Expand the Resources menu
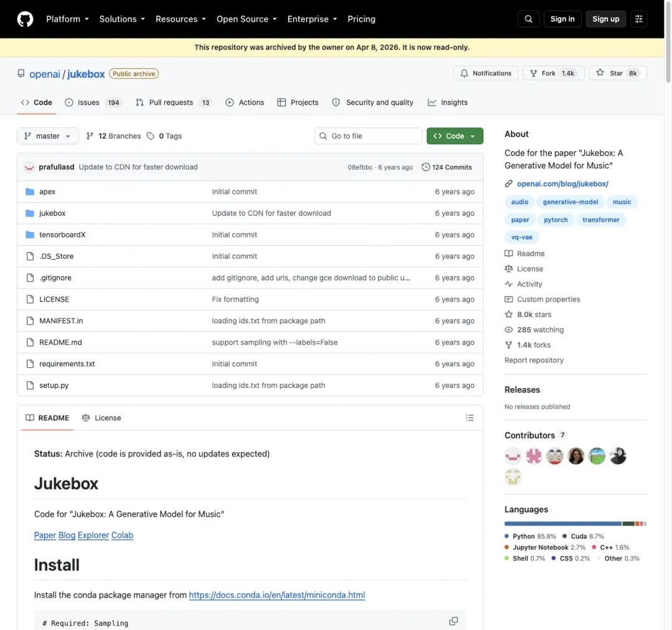672x630 pixels. coord(180,19)
